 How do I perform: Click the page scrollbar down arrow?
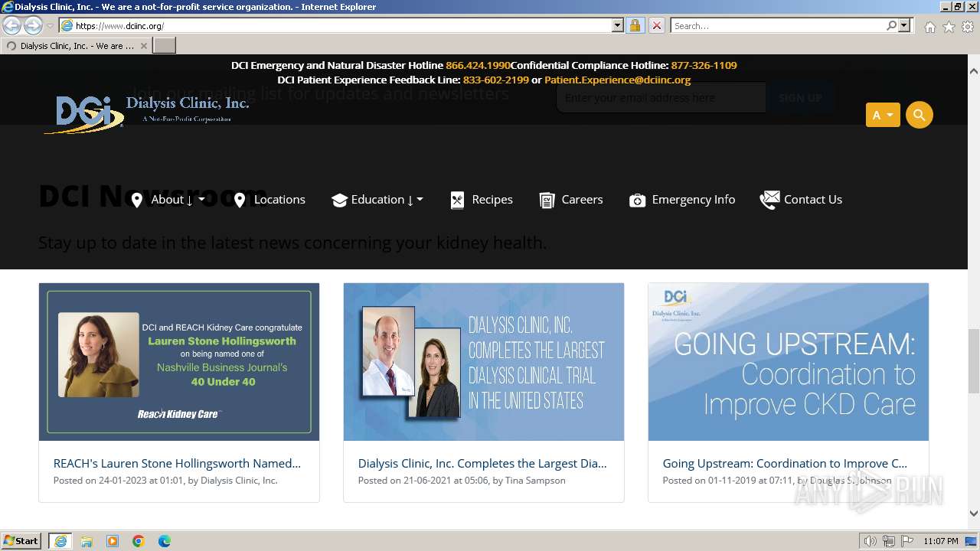point(974,514)
